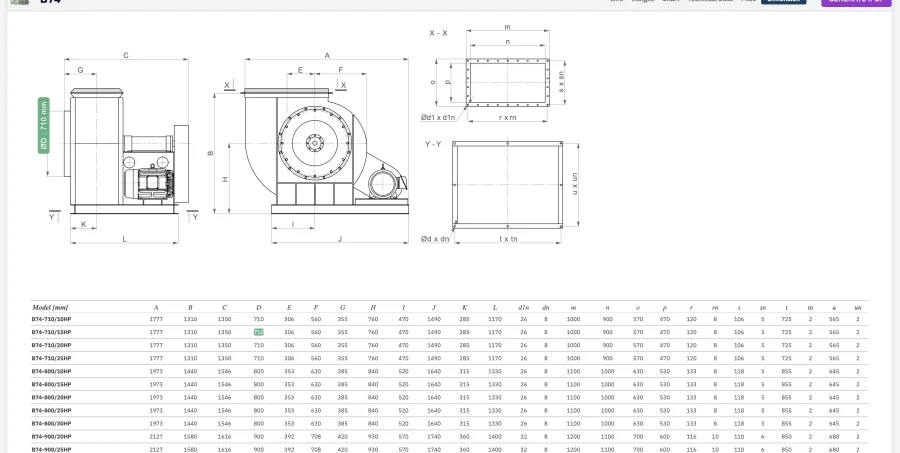Click the highlighted 710 cell in B74-710/15HP row
This screenshot has width=900, height=453.
coord(259,332)
